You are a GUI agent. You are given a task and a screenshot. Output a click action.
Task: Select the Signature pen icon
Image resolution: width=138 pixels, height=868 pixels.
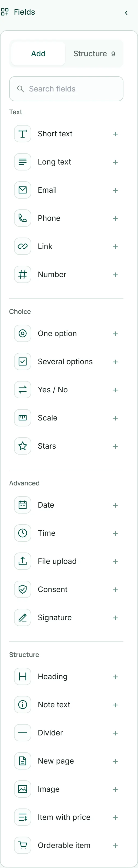pos(22,618)
